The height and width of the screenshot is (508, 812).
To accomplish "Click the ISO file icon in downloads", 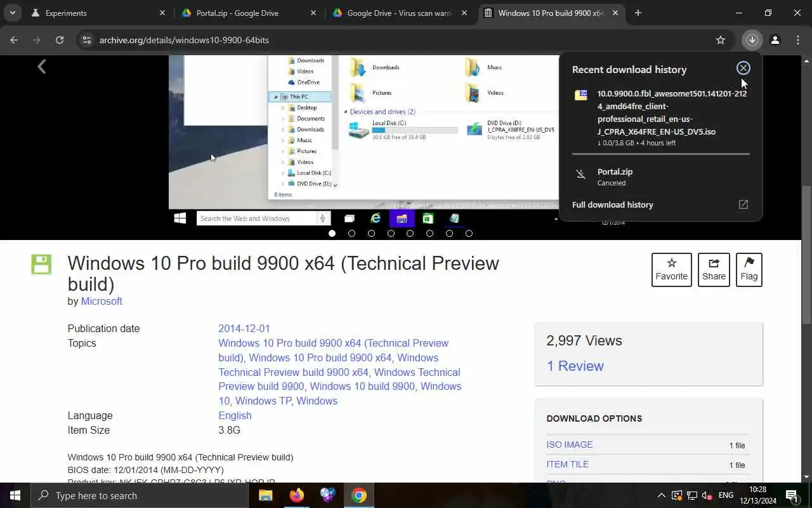I will (x=581, y=95).
